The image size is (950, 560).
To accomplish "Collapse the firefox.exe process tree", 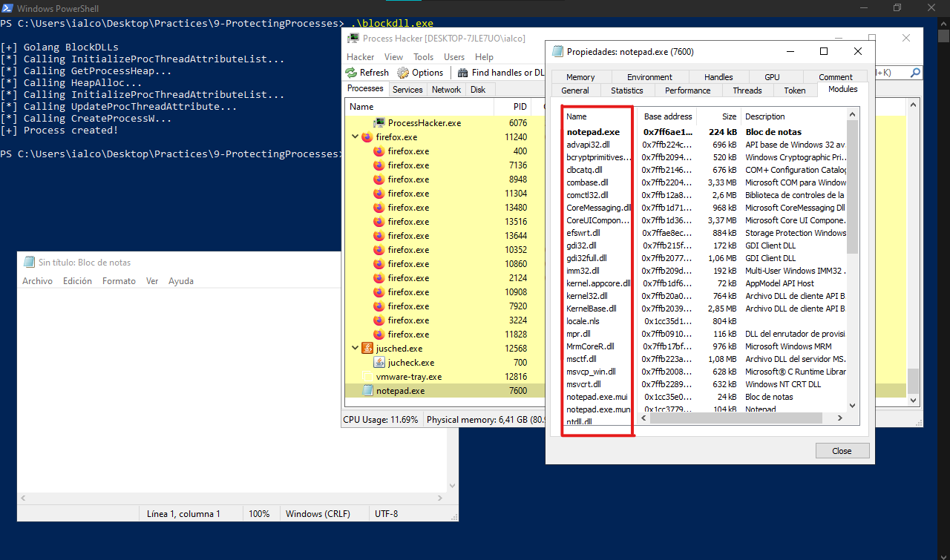I will point(354,137).
